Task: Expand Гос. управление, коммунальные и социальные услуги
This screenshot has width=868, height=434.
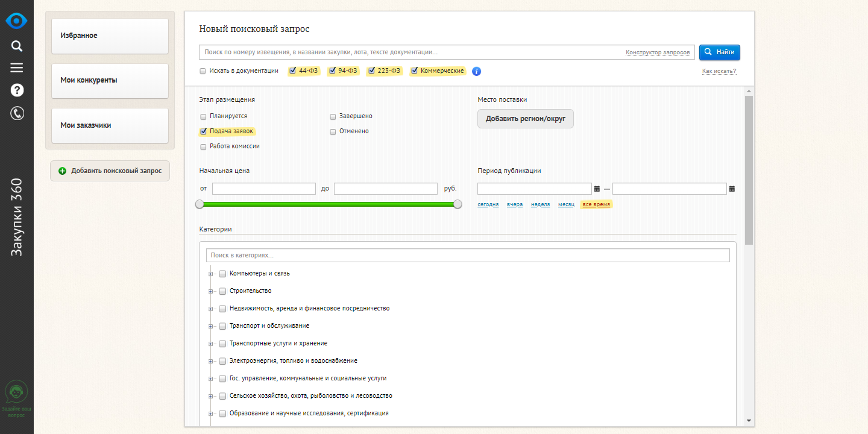Action: (x=211, y=379)
